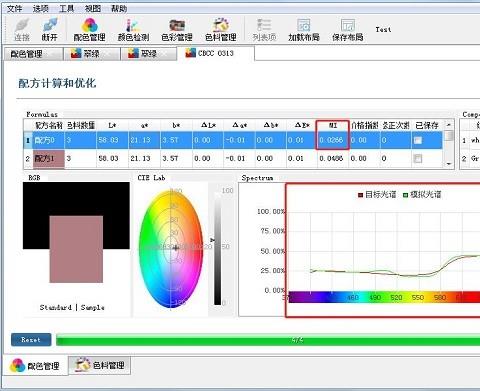The image size is (480, 391).
Task: Click the Formulas table scroll-down arrow
Action: pos(449,164)
